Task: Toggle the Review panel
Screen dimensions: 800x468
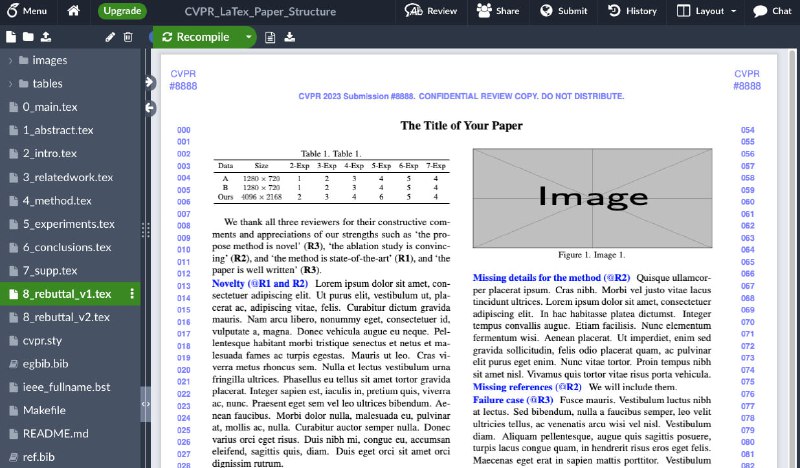Action: point(431,11)
